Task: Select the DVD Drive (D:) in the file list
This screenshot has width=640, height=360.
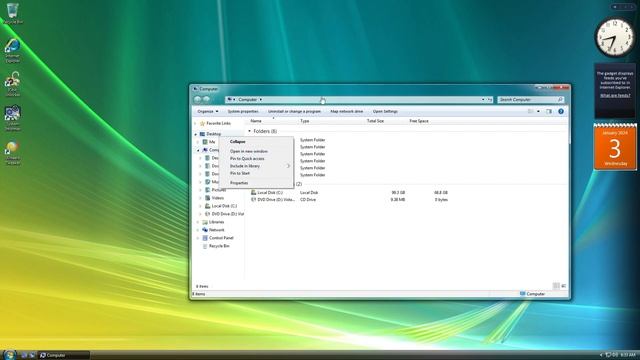Action: (x=273, y=200)
